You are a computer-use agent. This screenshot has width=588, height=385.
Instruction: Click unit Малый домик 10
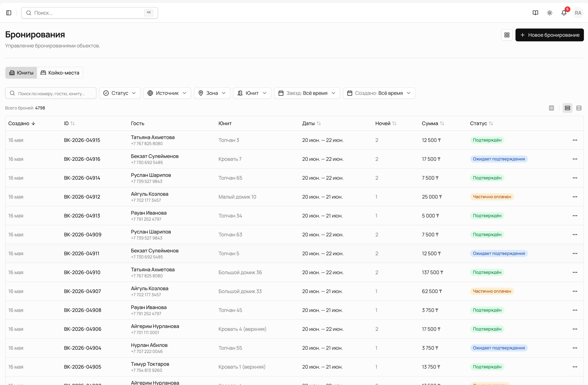[237, 197]
